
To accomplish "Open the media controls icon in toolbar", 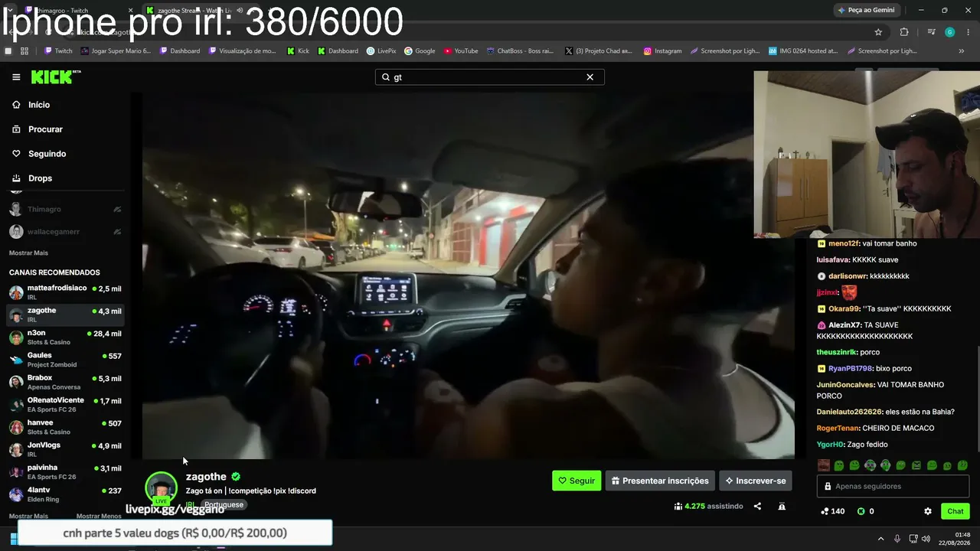I will (931, 32).
